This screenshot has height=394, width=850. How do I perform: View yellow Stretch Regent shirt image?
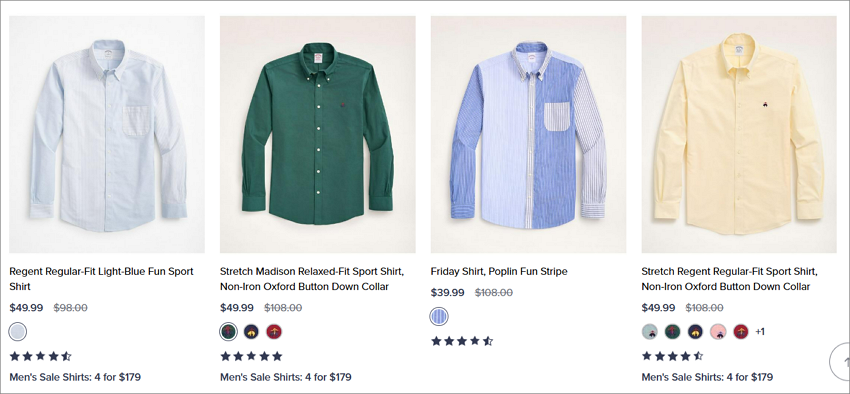pos(739,134)
